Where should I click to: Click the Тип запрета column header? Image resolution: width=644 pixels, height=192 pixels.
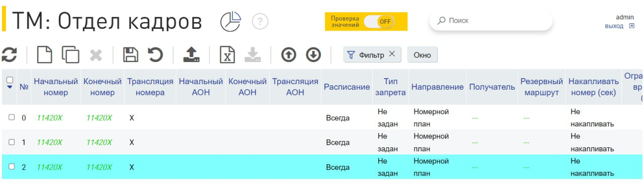(x=390, y=87)
